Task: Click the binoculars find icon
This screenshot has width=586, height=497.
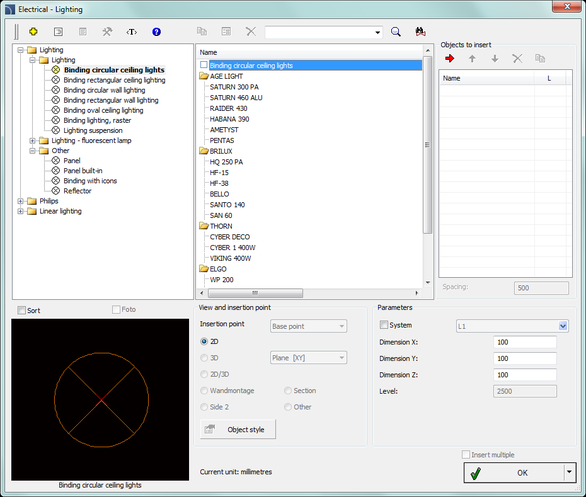Action: (420, 32)
